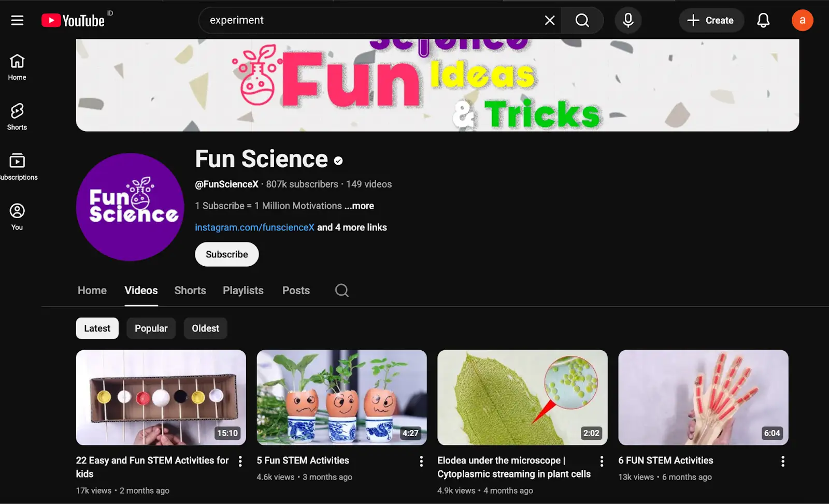The image size is (829, 504).
Task: Select the Latest sort chip
Action: [97, 328]
